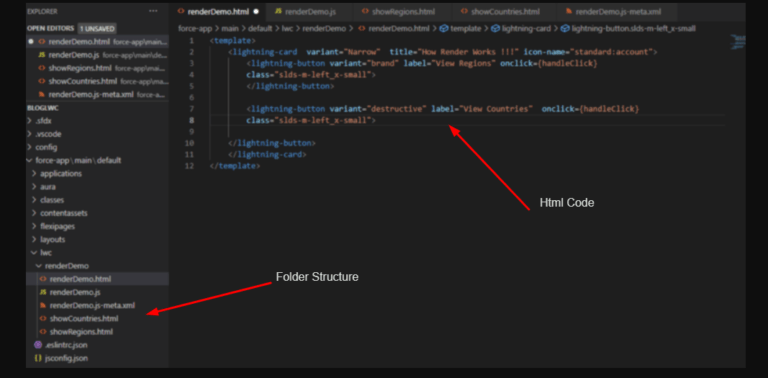Expand the contentassets folder
Screen dimensions: 768x378
click(97, 213)
